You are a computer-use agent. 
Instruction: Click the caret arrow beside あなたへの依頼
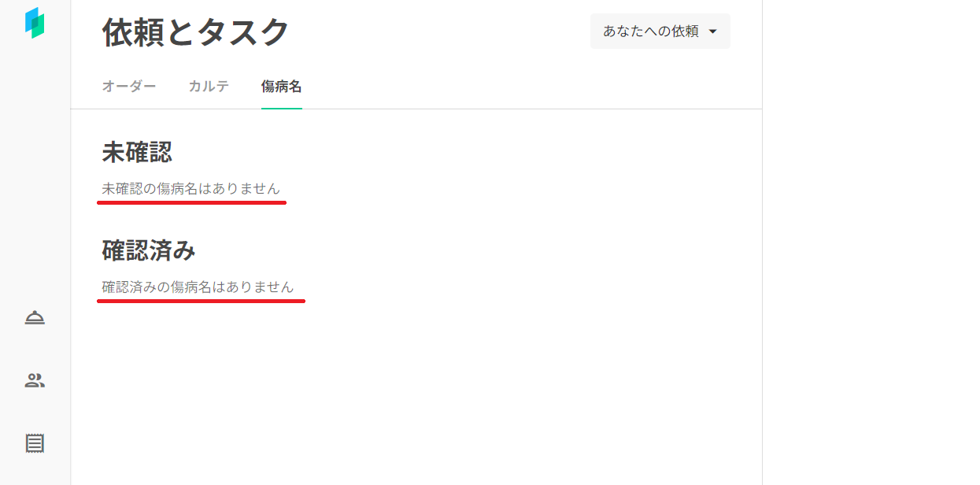point(713,31)
